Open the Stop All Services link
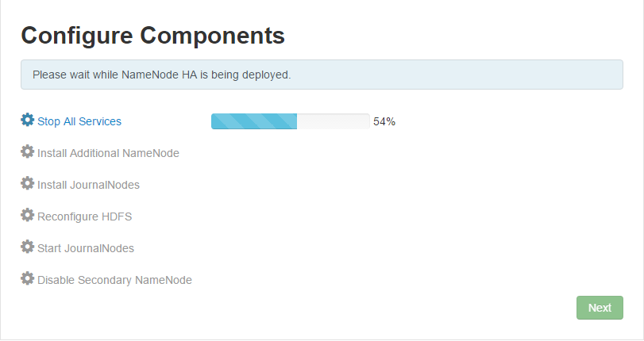The width and height of the screenshot is (644, 341). [x=79, y=121]
